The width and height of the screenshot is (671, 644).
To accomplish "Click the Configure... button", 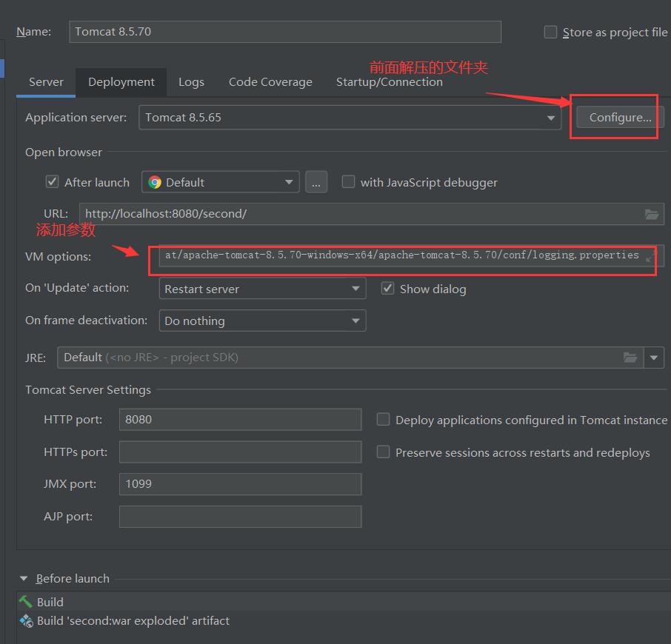I will point(620,118).
